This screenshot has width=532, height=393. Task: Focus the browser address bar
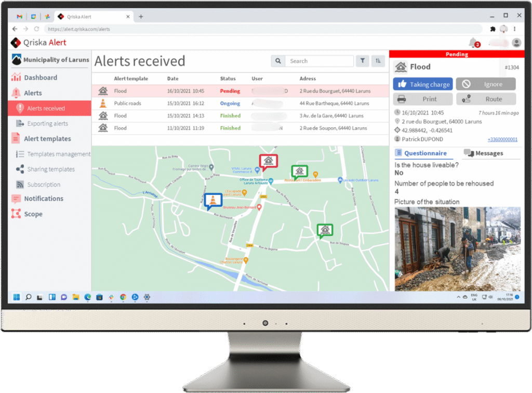click(263, 29)
